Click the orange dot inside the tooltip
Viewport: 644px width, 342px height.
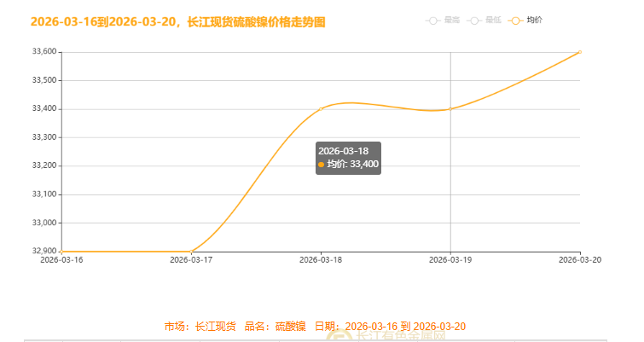321,165
